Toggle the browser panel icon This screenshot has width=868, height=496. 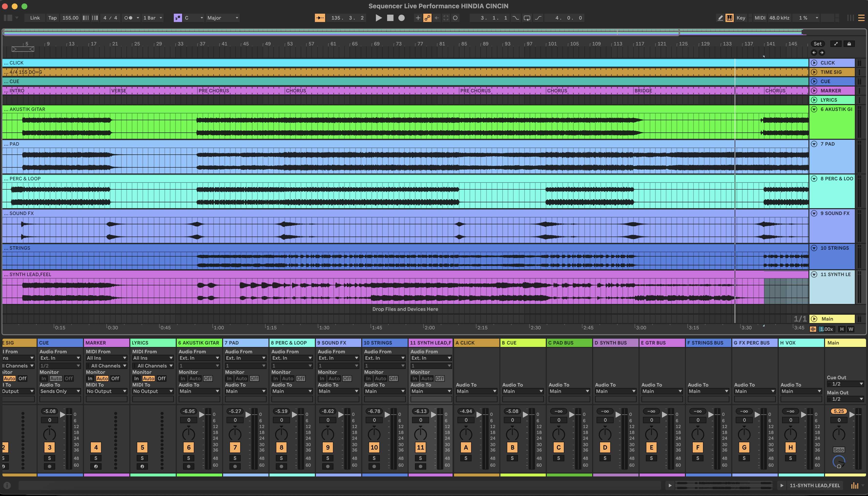(x=8, y=18)
